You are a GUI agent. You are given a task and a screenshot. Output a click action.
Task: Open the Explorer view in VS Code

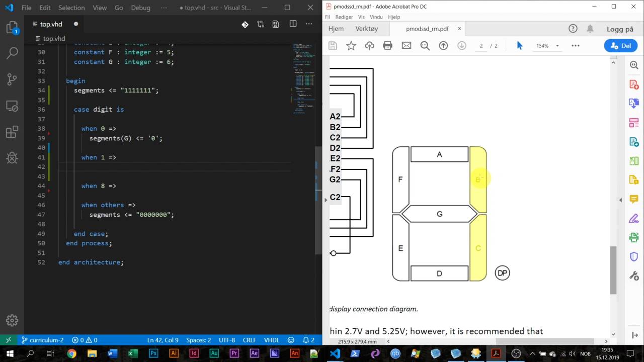pos(12,28)
